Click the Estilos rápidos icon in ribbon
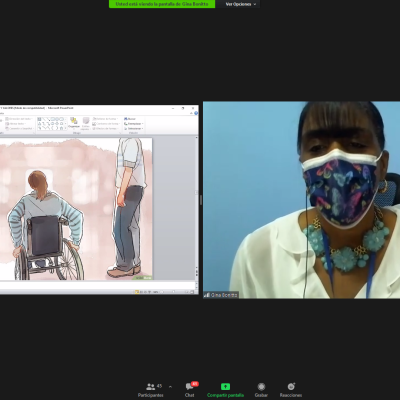Screen dimensions: 400x400 click(x=86, y=123)
